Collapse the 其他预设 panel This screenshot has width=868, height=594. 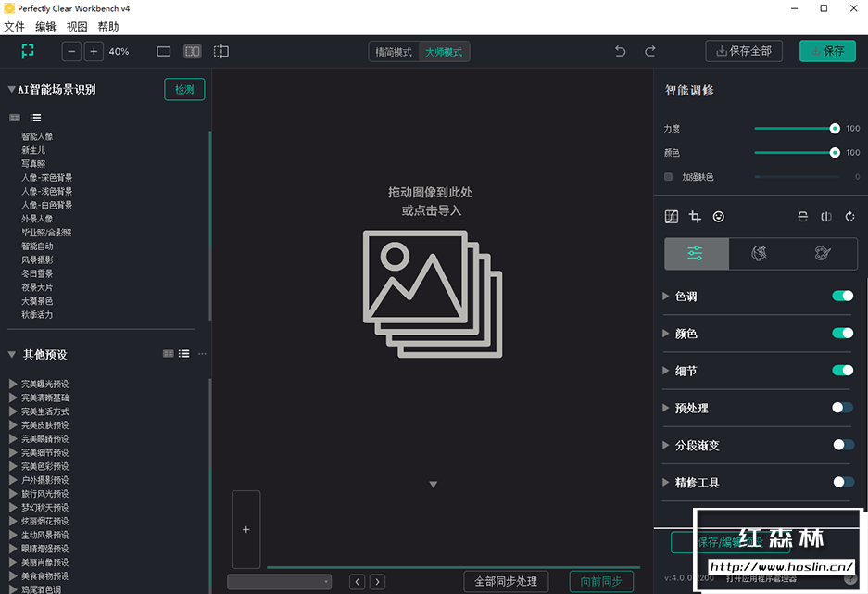pyautogui.click(x=11, y=354)
